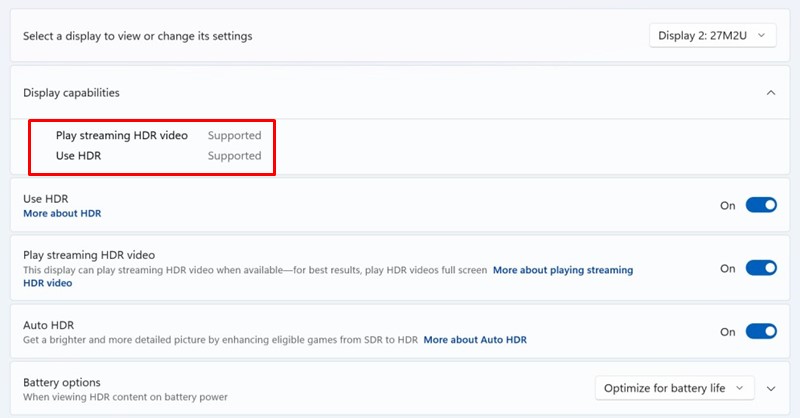This screenshot has width=800, height=418.
Task: Click Supported status beside Play streaming HDR video capability
Action: 234,135
